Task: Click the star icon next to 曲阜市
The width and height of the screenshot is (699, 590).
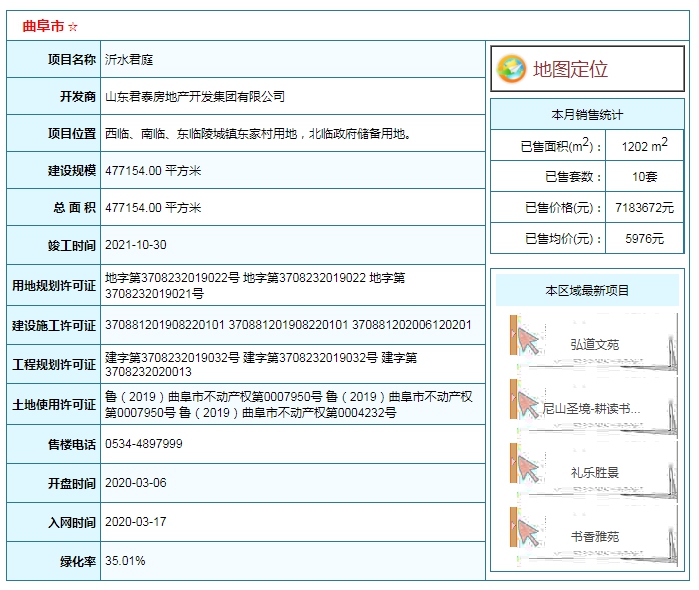Action: 73,27
